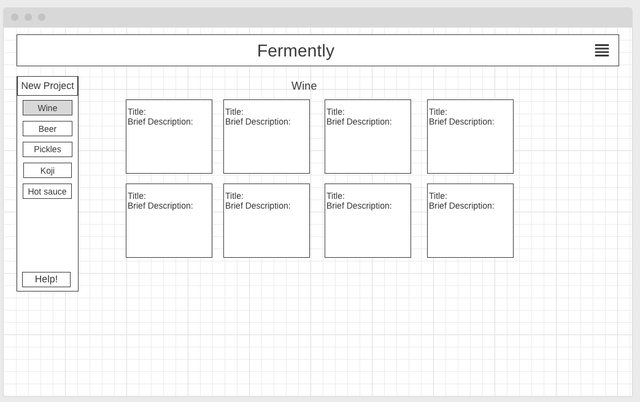The image size is (640, 402).
Task: Click the Wine section heading
Action: tap(304, 86)
